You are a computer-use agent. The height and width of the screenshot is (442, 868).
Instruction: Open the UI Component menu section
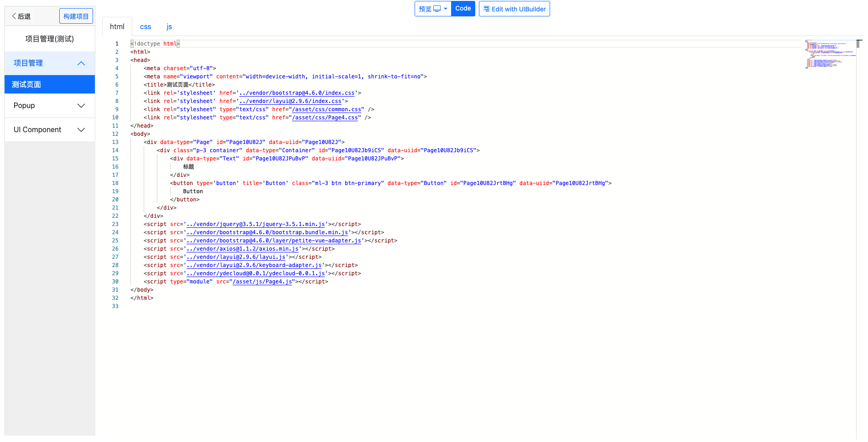(x=50, y=130)
